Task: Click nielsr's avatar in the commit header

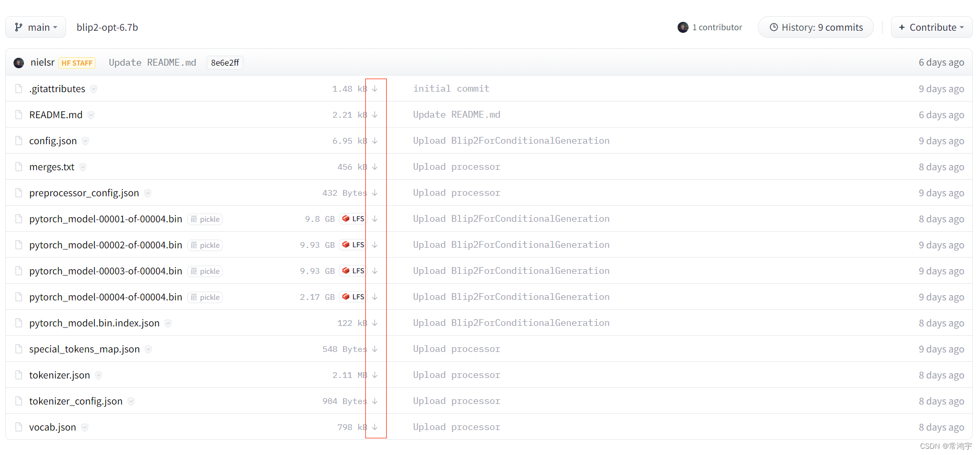Action: coord(19,63)
